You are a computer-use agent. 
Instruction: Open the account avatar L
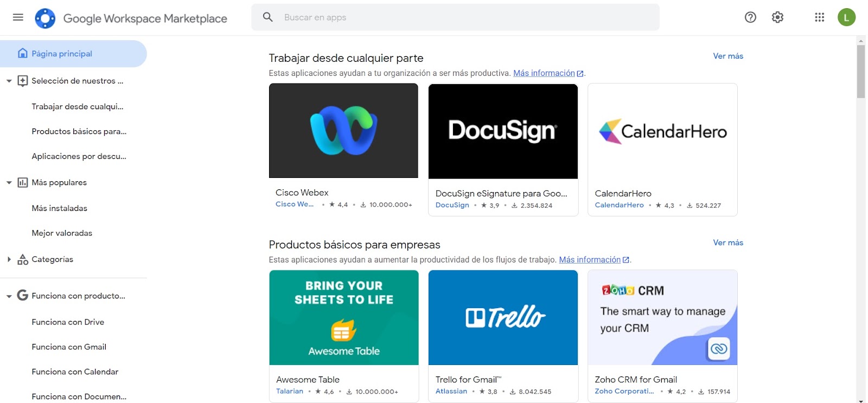[846, 17]
